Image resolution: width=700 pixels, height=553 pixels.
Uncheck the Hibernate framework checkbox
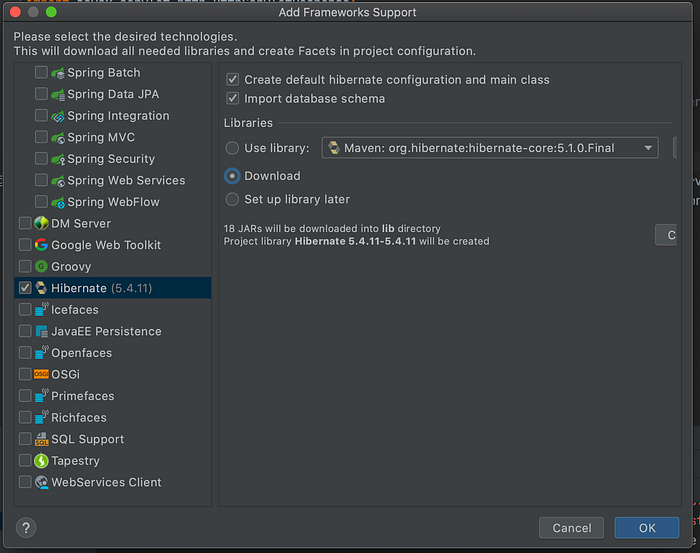point(25,288)
